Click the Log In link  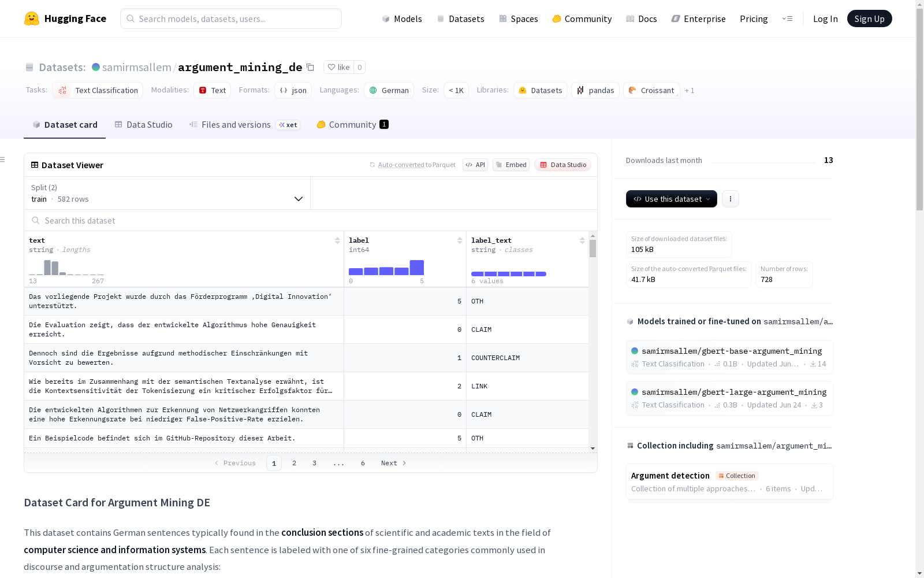(825, 18)
